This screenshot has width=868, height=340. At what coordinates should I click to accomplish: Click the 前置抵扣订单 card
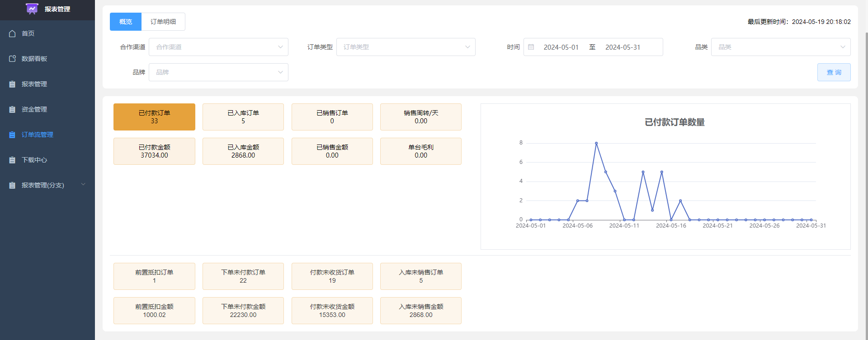coord(154,276)
